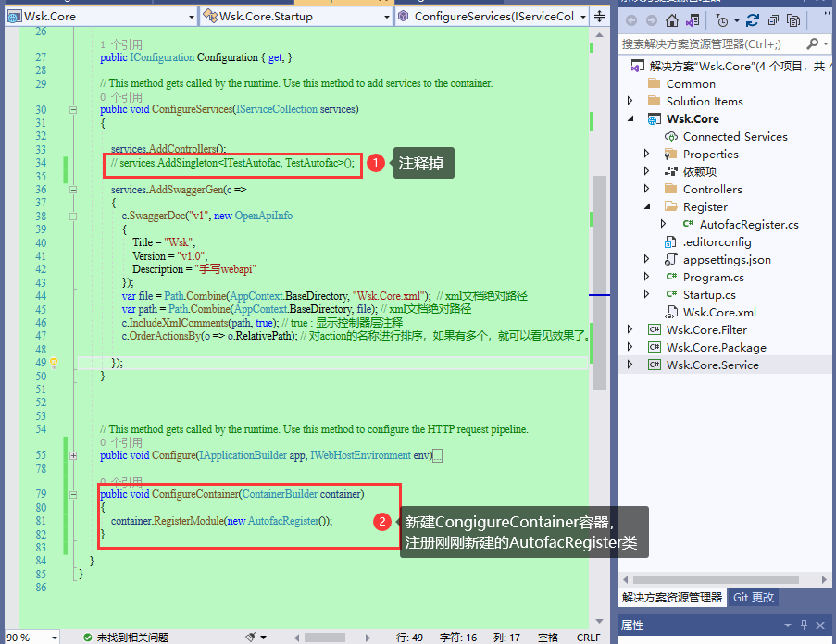Collapse the ConfigureServices method at line 30
Viewport: 836px width, 644px height.
73,110
